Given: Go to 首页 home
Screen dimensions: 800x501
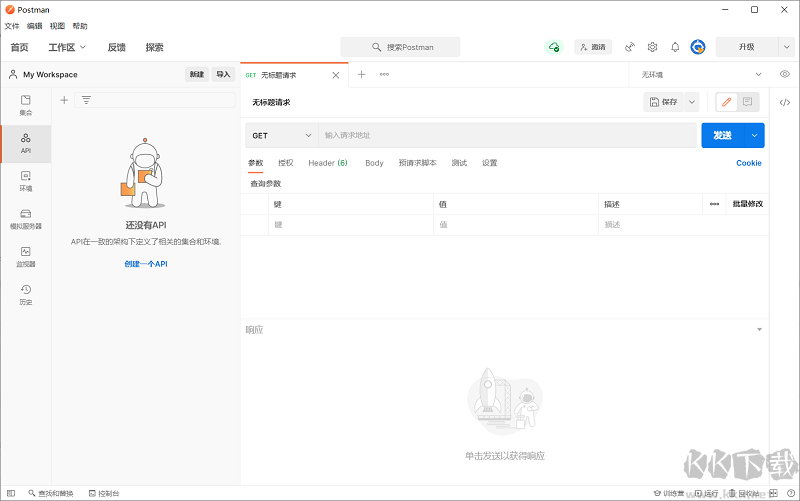Looking at the screenshot, I should [19, 47].
